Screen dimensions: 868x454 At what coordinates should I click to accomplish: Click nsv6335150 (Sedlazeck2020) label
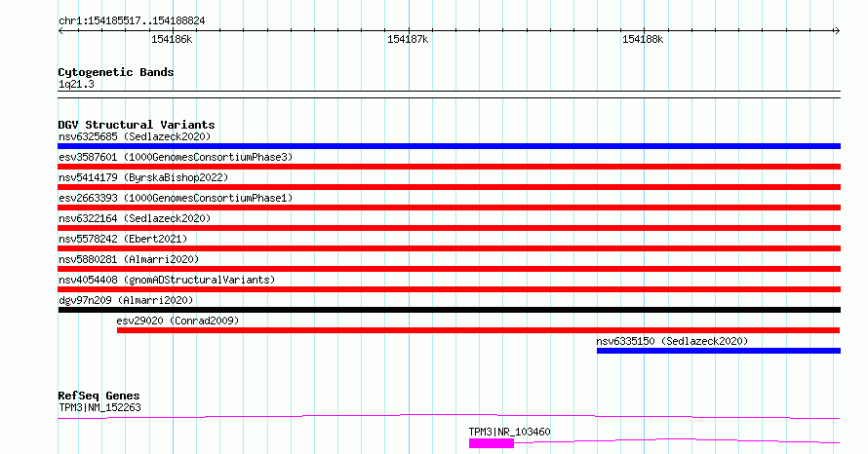[x=672, y=341]
